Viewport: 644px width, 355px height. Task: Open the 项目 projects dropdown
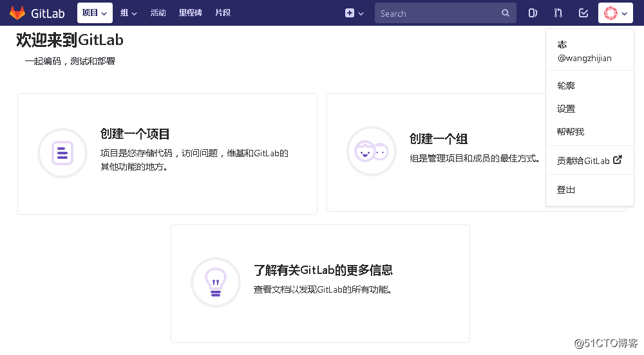point(95,13)
